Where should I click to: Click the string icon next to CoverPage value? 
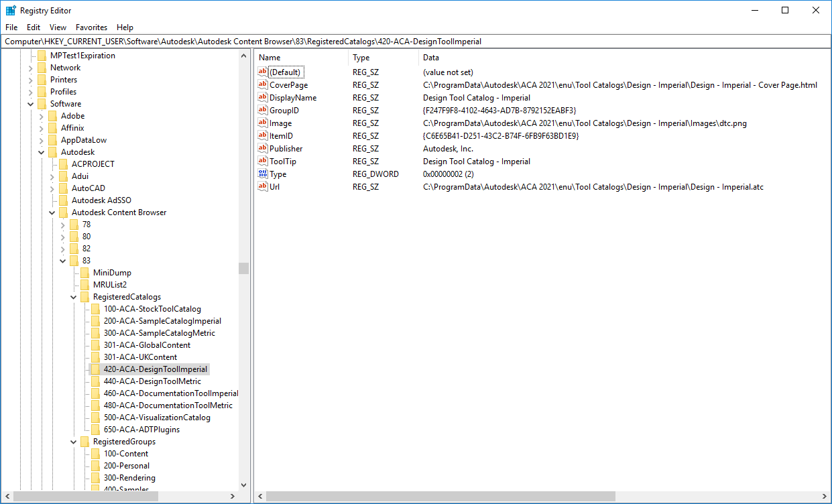coord(263,84)
